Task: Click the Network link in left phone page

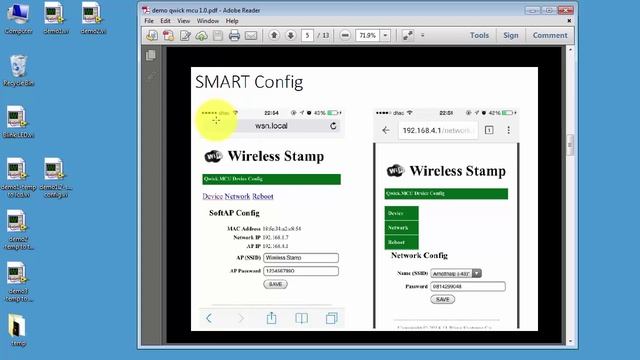Action: pos(237,197)
